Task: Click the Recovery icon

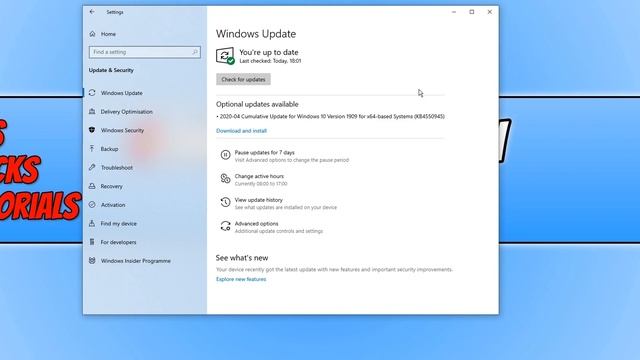Action: click(92, 186)
